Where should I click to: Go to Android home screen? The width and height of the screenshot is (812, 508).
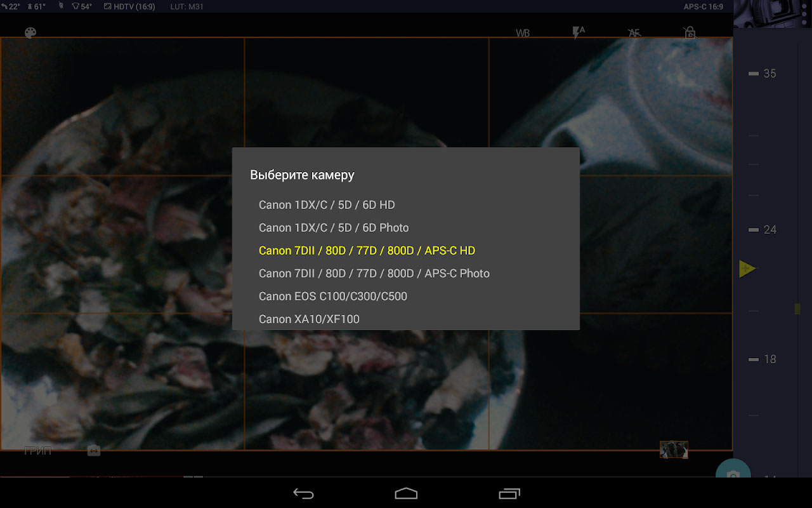[x=406, y=493]
